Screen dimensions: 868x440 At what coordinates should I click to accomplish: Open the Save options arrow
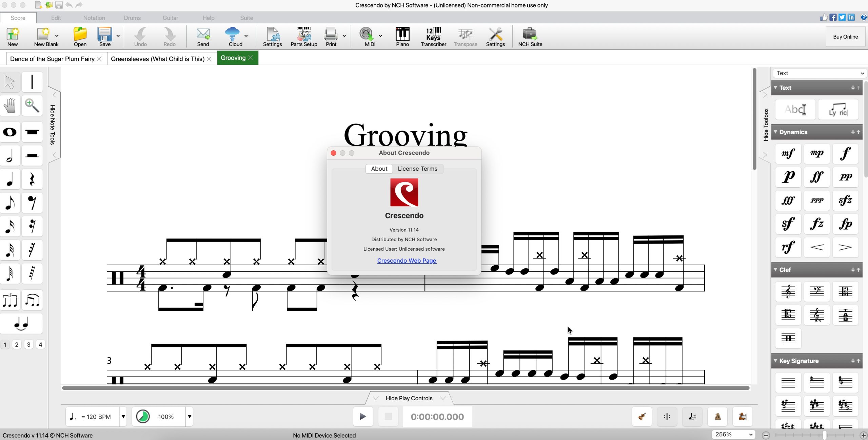tap(118, 36)
